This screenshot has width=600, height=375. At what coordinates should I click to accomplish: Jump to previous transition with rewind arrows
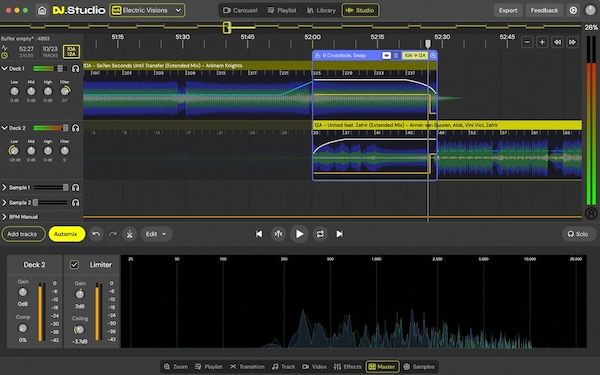point(558,42)
